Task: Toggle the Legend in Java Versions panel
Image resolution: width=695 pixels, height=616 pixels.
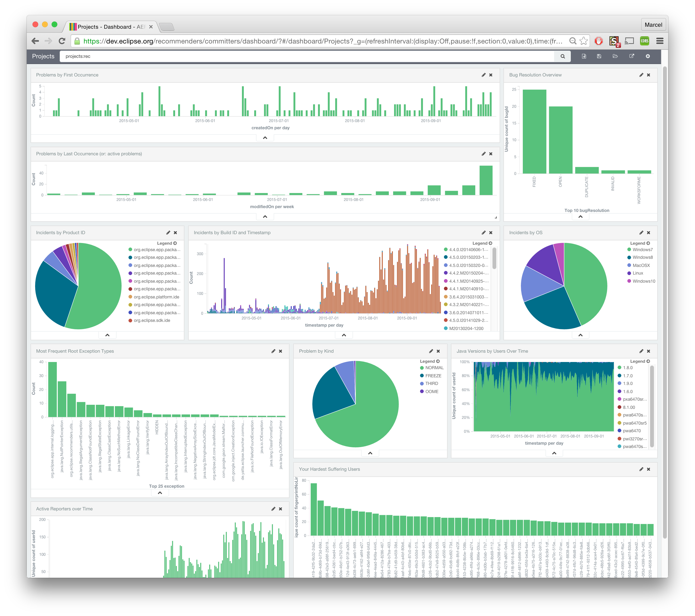Action: pyautogui.click(x=640, y=361)
